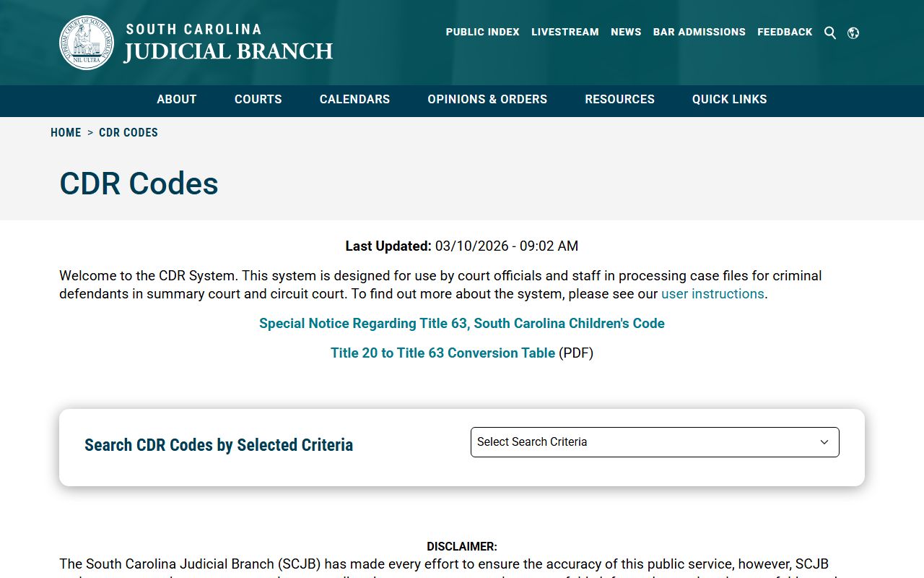Image resolution: width=924 pixels, height=578 pixels.
Task: Open Special Notice Regarding Title 63 link
Action: point(462,324)
